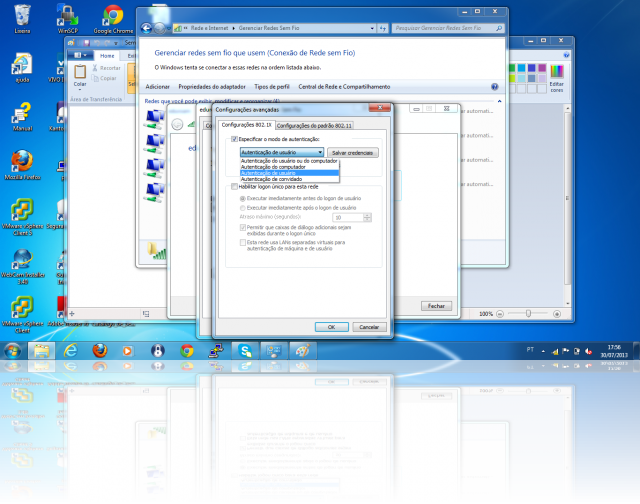The image size is (640, 504).
Task: Open Propriedades do adaptador
Action: tap(212, 87)
